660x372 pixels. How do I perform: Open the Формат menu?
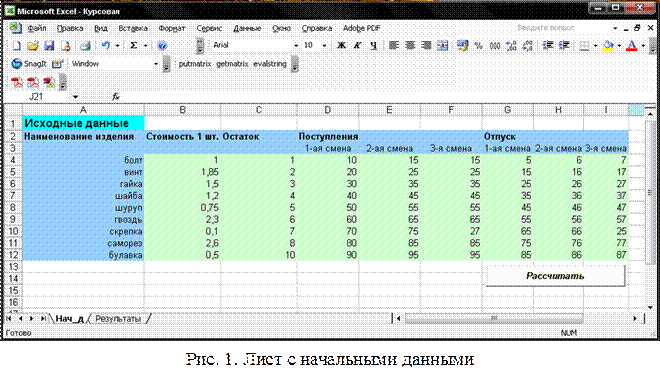(x=172, y=28)
